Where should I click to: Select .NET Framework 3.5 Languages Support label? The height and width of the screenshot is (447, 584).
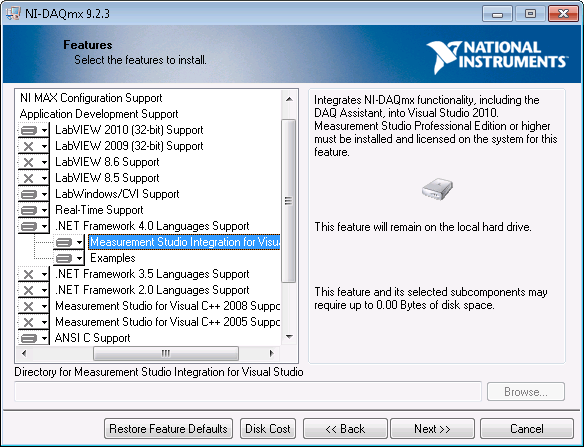click(x=152, y=275)
